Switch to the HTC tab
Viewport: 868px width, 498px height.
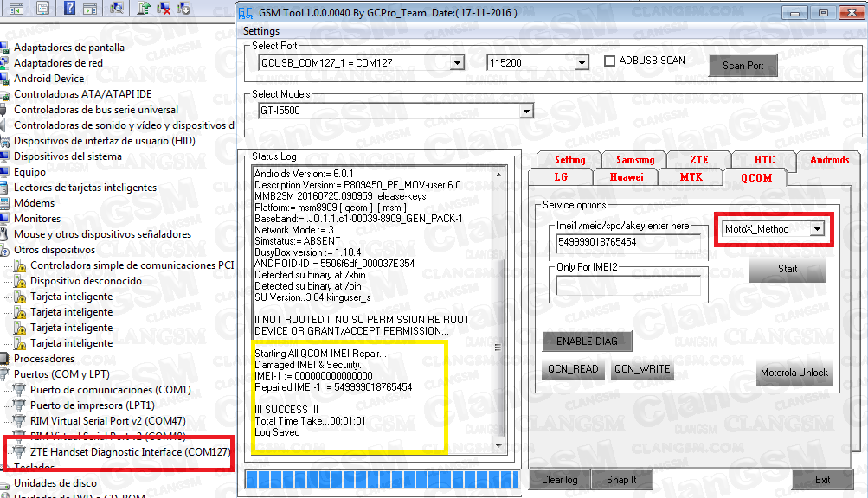[764, 160]
